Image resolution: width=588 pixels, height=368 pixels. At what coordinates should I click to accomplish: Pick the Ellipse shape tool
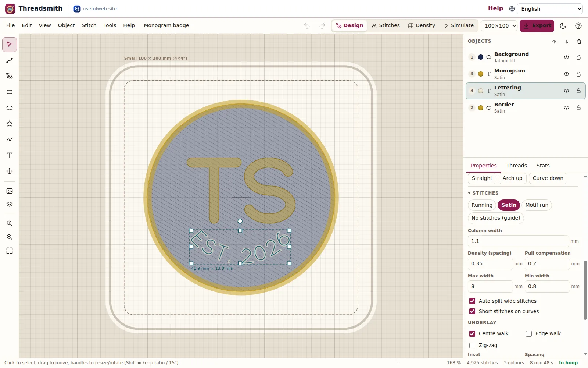coord(10,108)
